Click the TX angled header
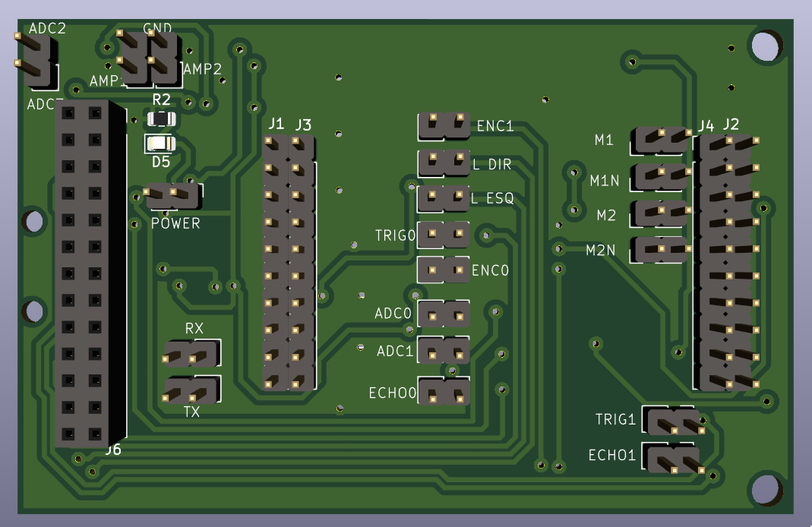Image resolution: width=812 pixels, height=527 pixels. coord(192,390)
